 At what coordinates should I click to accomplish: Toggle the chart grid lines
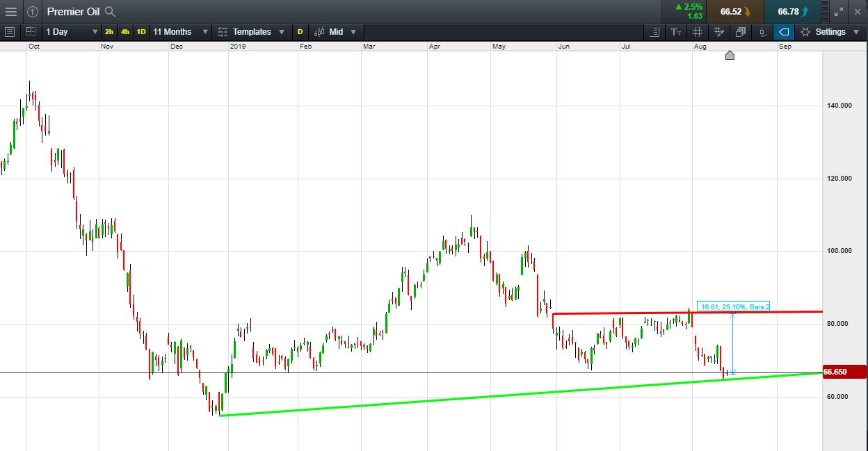coord(698,32)
